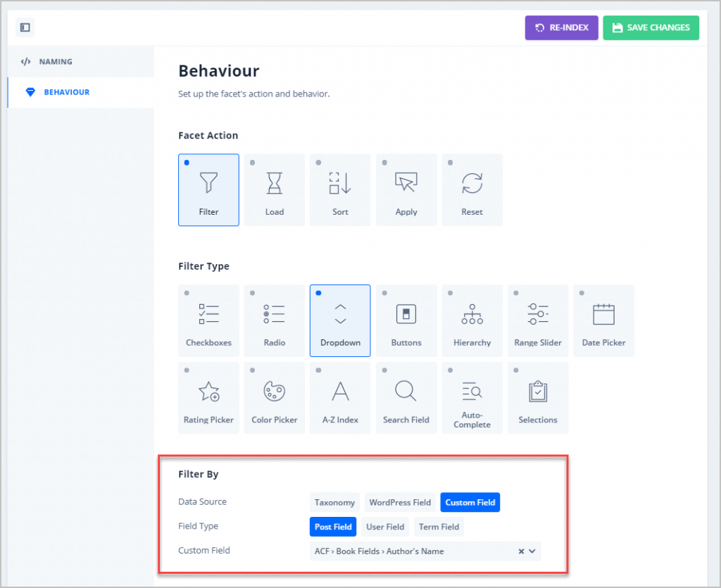Expand the ACF Book Fields dropdown arrow
Screen dimensions: 721x588
tap(533, 551)
